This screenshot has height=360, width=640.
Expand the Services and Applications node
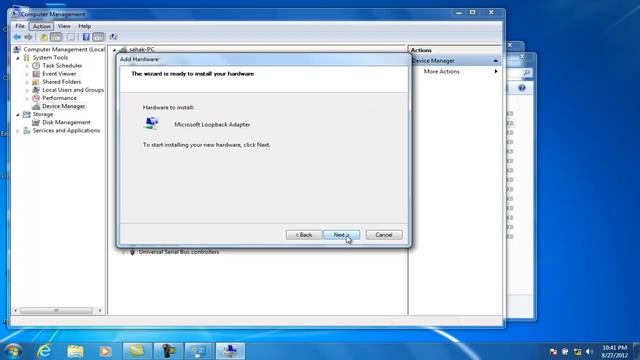[x=18, y=131]
